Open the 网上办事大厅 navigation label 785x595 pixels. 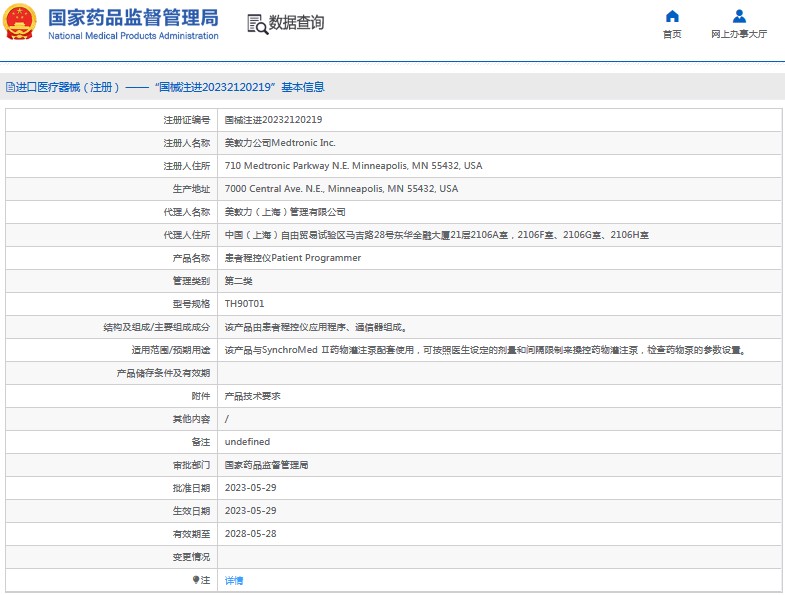[739, 34]
